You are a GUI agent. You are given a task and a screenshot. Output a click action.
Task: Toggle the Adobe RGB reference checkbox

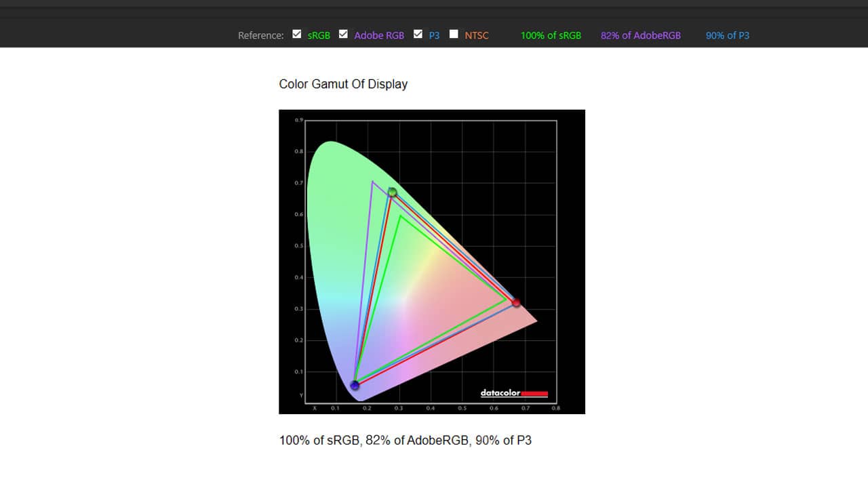click(343, 35)
